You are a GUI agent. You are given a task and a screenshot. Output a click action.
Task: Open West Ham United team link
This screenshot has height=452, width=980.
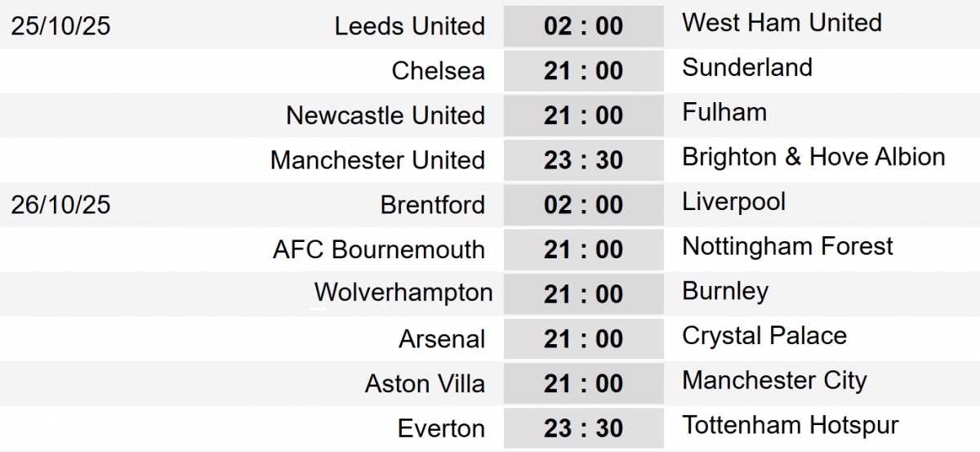click(x=782, y=22)
